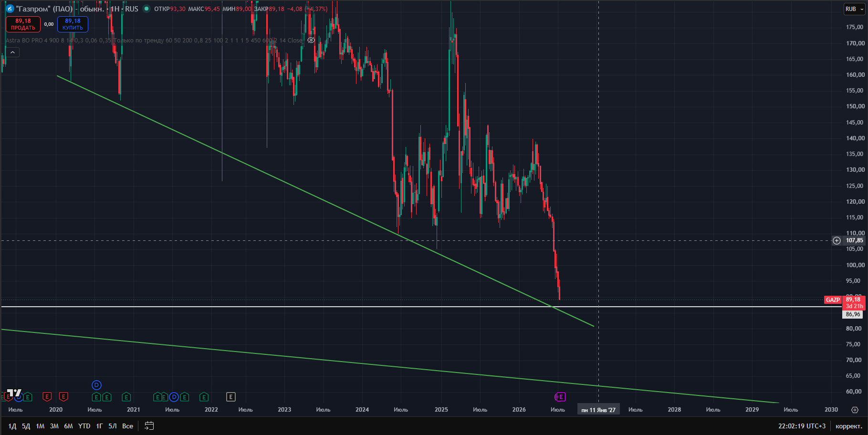Click the 86,96 price line label
Image resolution: width=868 pixels, height=435 pixels.
(x=853, y=314)
